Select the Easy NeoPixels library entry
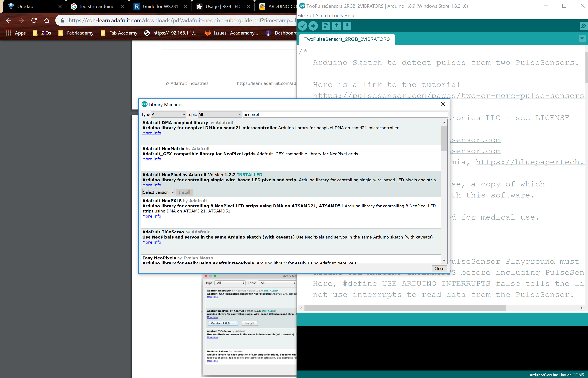The height and width of the screenshot is (378, 588). (x=291, y=259)
